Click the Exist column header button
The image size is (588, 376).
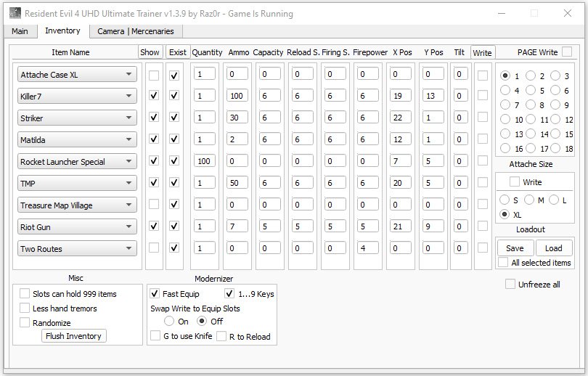178,52
